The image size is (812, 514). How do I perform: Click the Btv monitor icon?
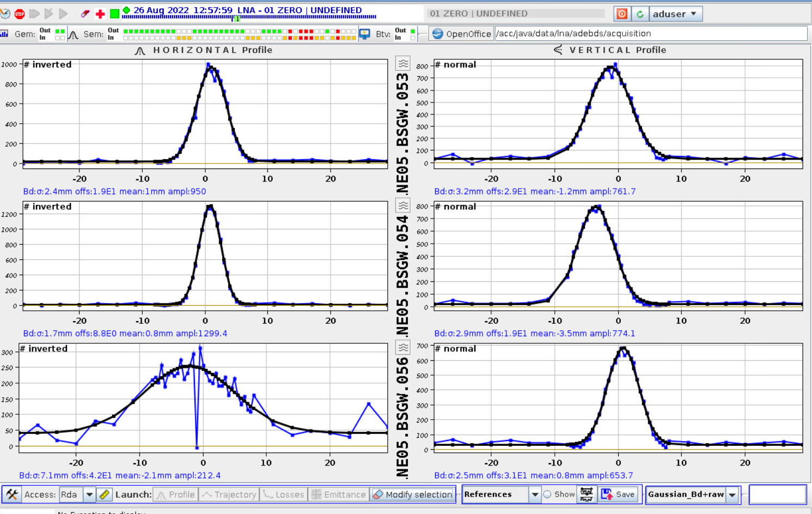click(365, 34)
